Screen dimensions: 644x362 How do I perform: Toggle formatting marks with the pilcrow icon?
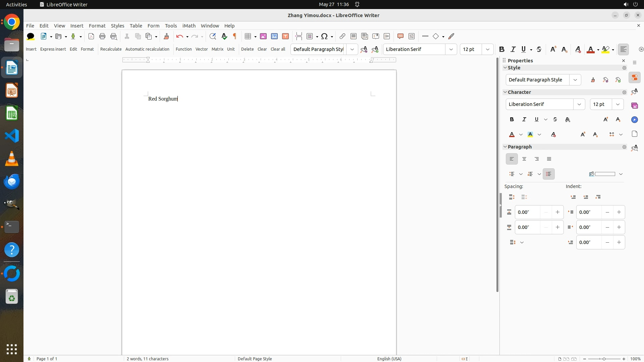click(x=235, y=36)
